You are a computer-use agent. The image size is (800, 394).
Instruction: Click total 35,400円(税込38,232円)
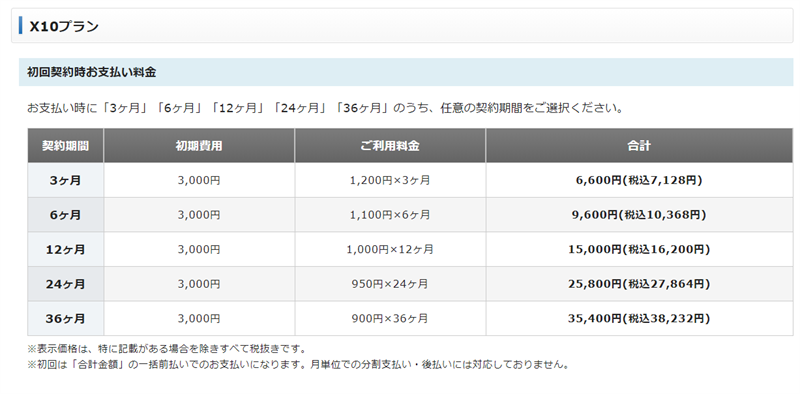[x=639, y=318]
